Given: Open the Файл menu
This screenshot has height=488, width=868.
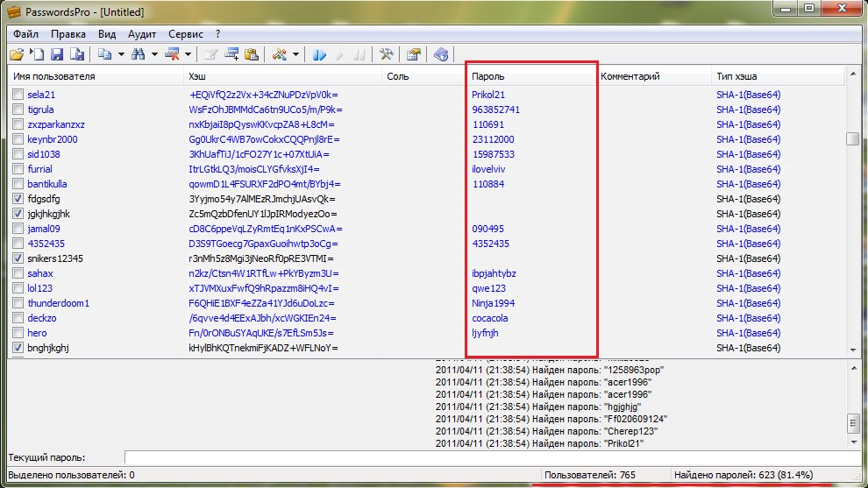Looking at the screenshot, I should click(x=25, y=34).
